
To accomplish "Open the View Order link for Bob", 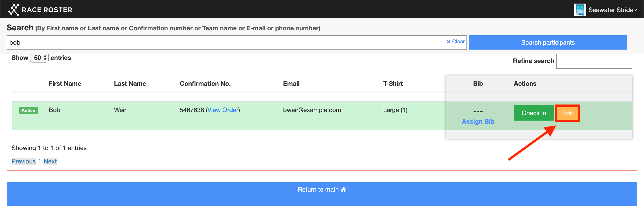I will 222,110.
